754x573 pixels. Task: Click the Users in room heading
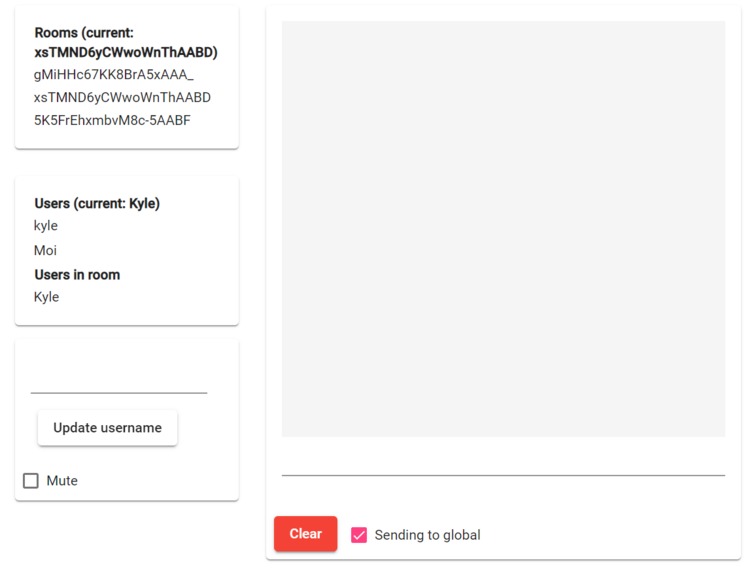77,275
